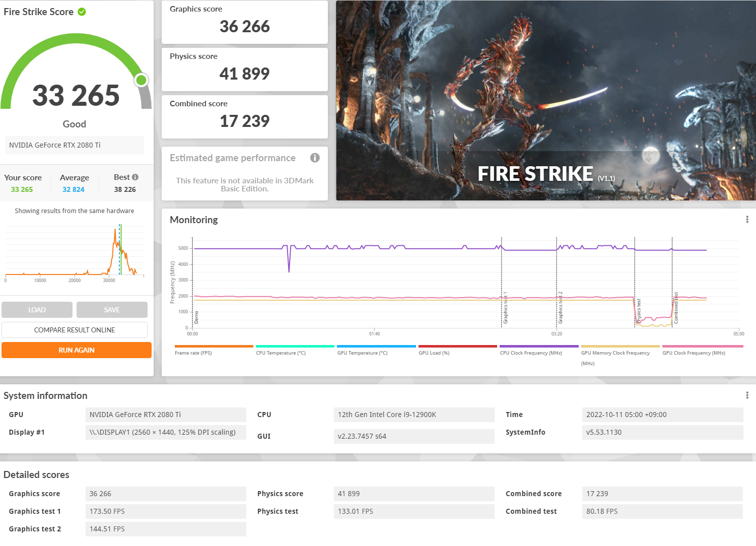Click the Physics test marker in chart

[x=639, y=311]
